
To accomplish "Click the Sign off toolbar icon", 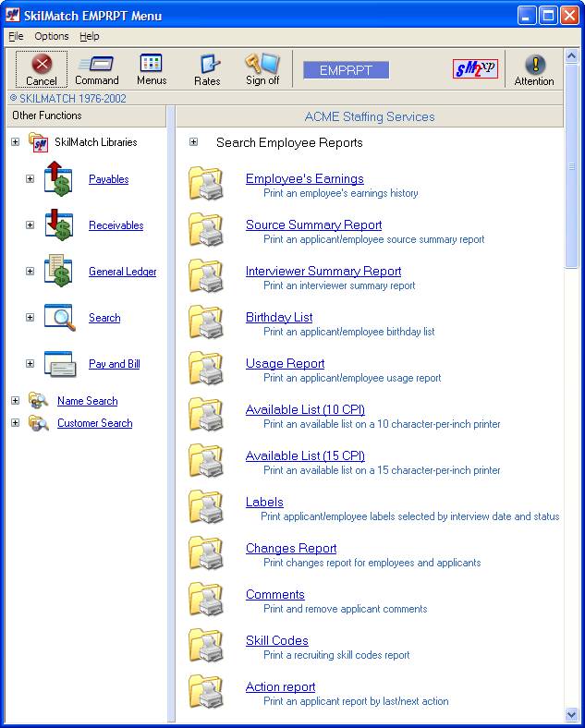I will point(262,63).
